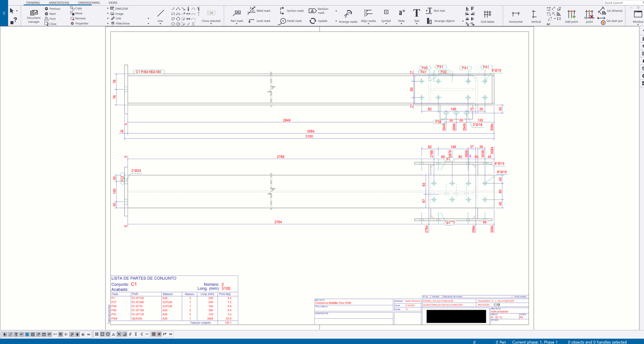Create a Section mark

291,10
